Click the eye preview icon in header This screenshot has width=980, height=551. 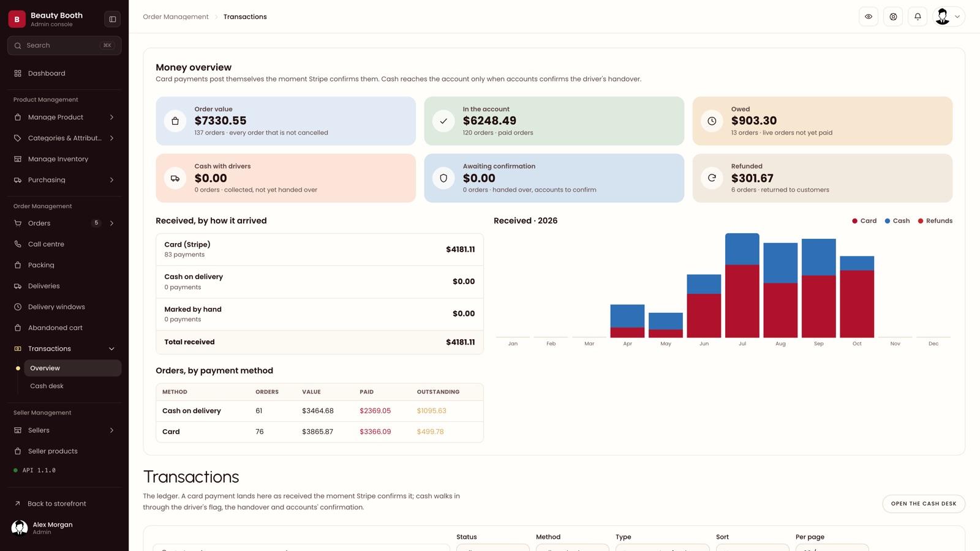(x=869, y=17)
